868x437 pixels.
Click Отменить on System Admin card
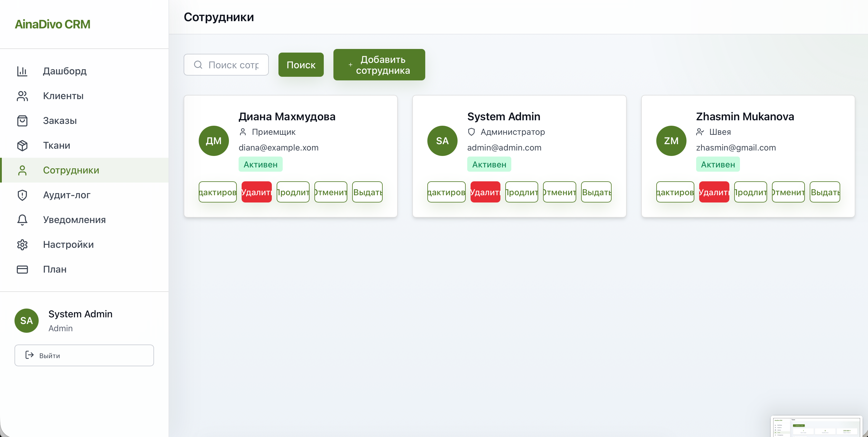click(x=559, y=192)
